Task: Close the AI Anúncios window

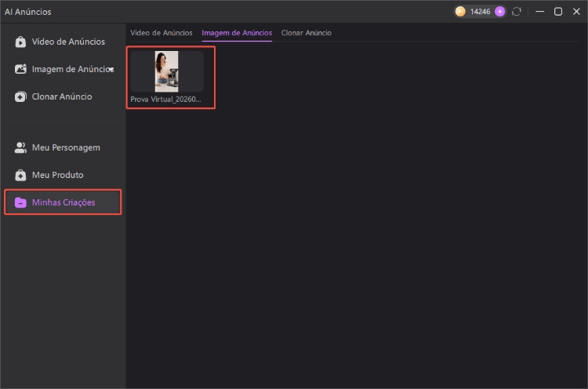Action: (576, 12)
